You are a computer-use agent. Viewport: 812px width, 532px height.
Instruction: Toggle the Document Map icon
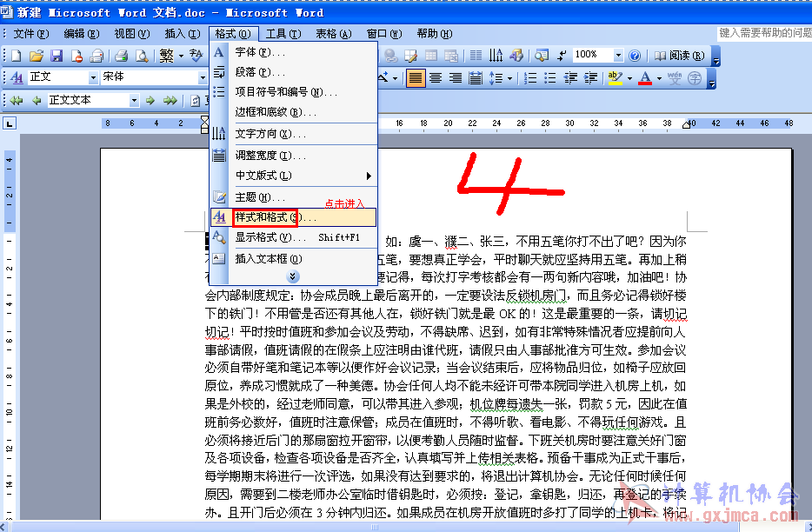[x=542, y=56]
